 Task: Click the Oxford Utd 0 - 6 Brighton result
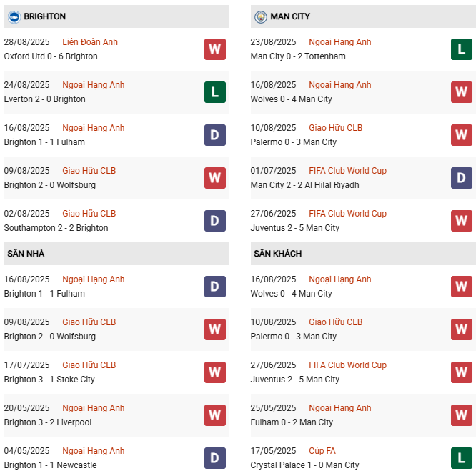point(51,56)
